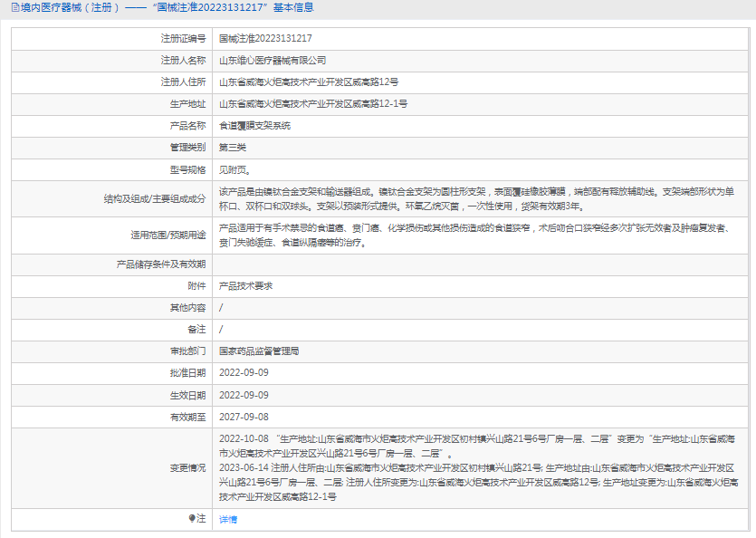Click the product name 食道覆膜支架系统

coord(254,126)
